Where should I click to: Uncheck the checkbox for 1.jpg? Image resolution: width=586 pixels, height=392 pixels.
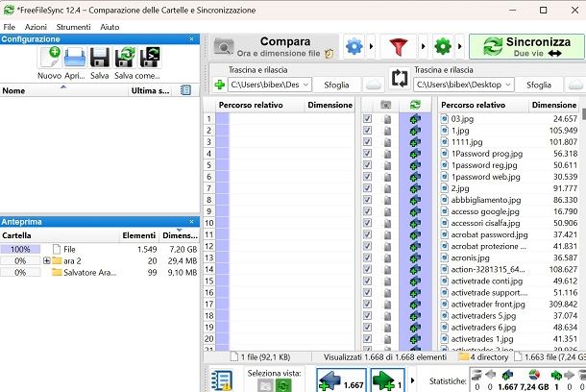pyautogui.click(x=367, y=130)
